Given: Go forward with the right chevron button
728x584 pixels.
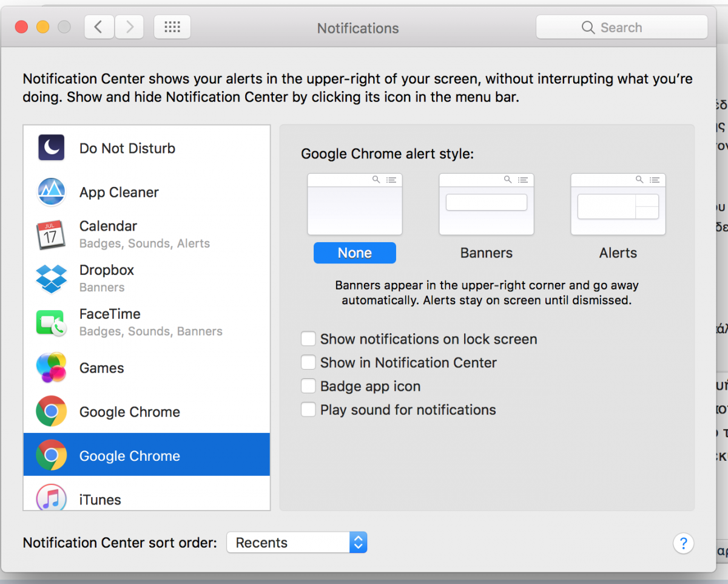Looking at the screenshot, I should coord(129,27).
